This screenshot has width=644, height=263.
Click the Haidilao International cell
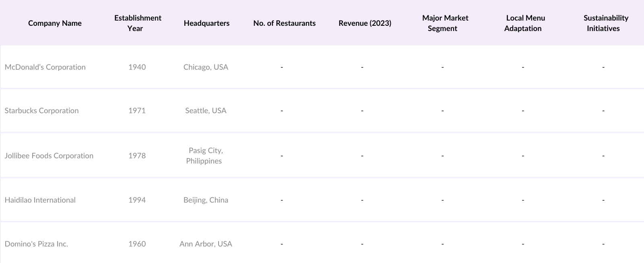coord(40,200)
